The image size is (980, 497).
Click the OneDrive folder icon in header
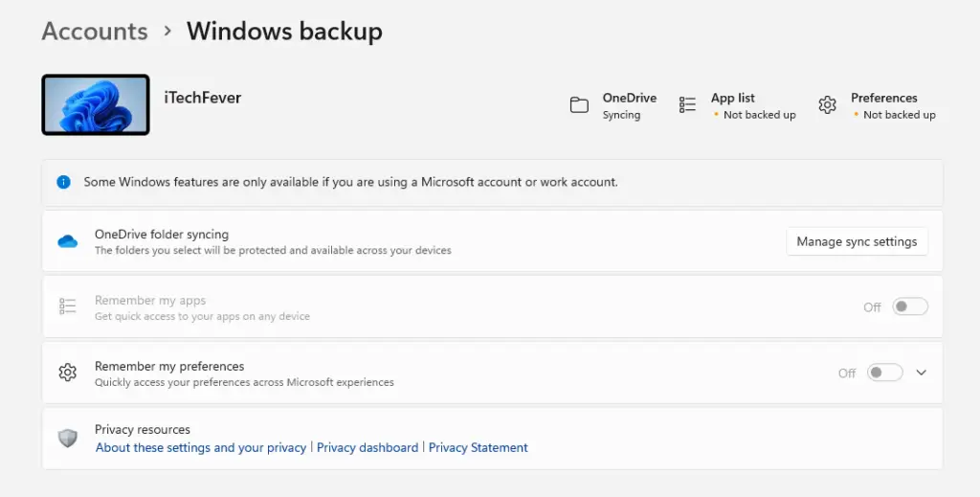pyautogui.click(x=579, y=105)
